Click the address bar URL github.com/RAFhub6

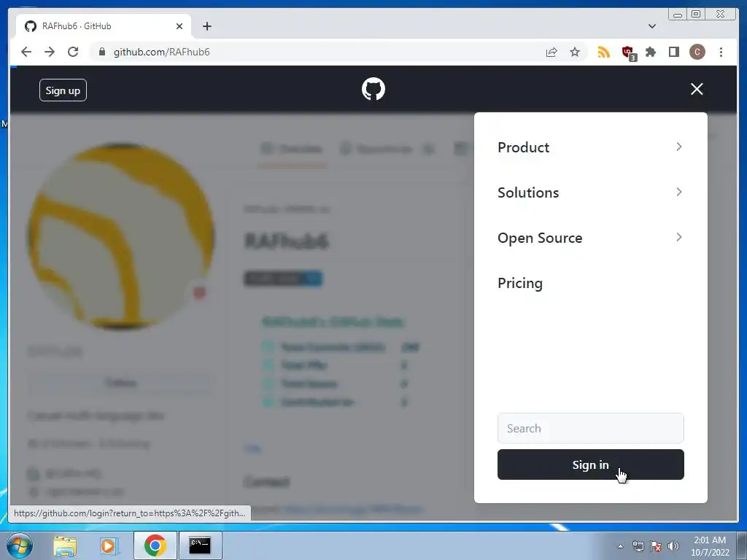tap(161, 52)
